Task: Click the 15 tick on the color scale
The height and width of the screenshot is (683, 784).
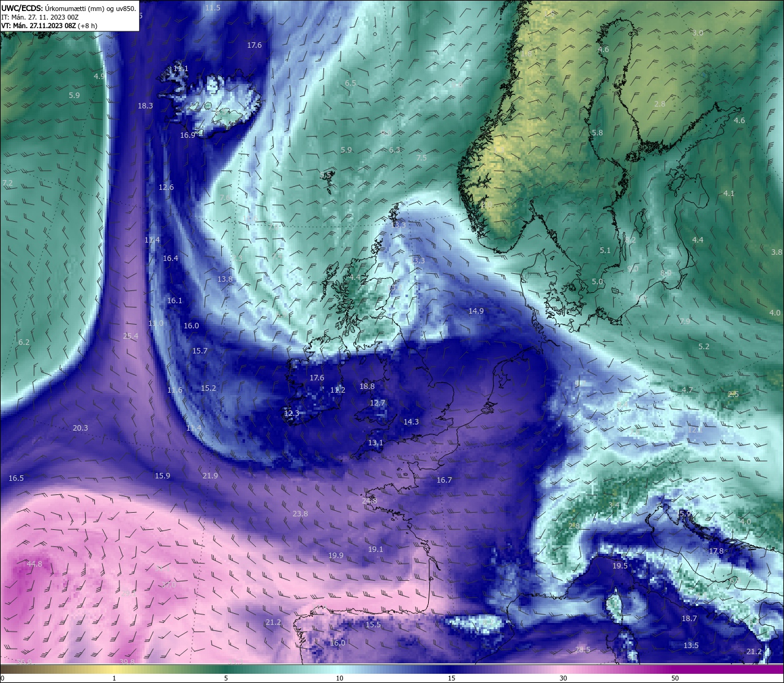Action: [451, 678]
